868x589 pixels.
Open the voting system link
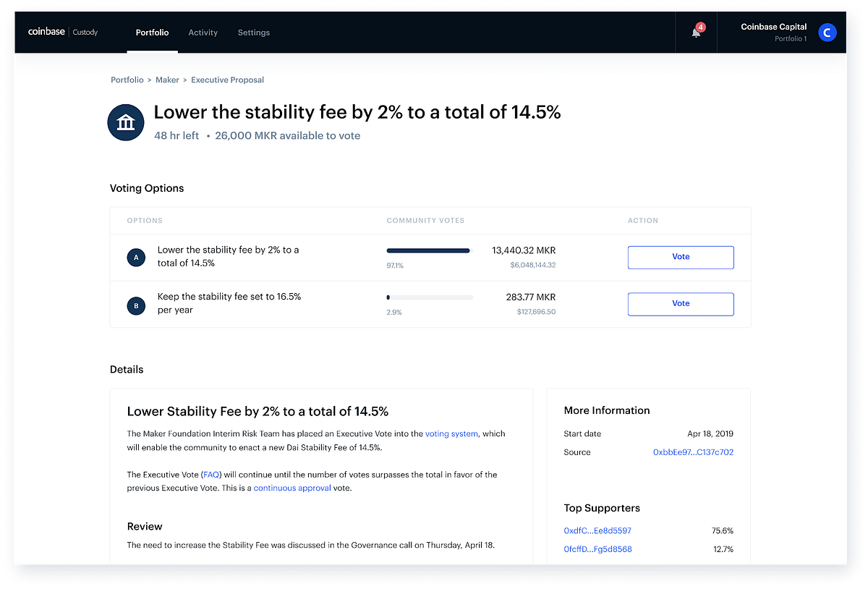click(x=451, y=434)
